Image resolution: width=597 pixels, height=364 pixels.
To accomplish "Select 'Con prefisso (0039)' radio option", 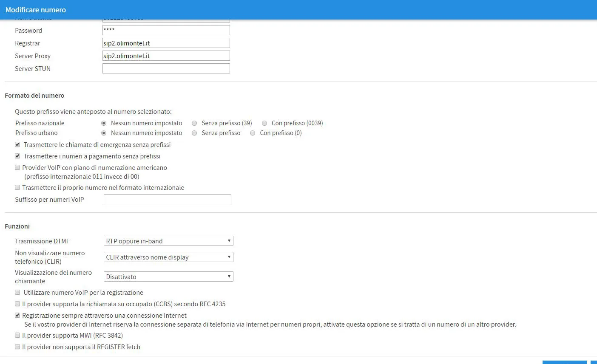I will tap(264, 123).
